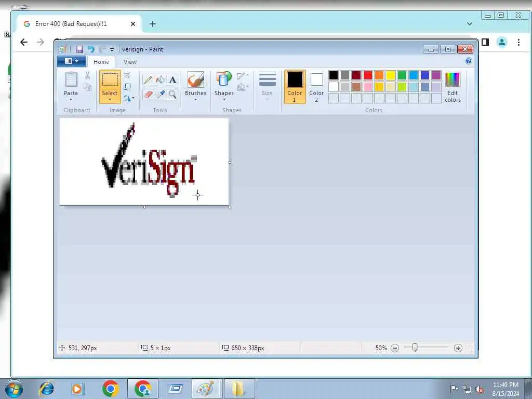
Task: Click the Resize icon in Image group
Action: click(127, 87)
